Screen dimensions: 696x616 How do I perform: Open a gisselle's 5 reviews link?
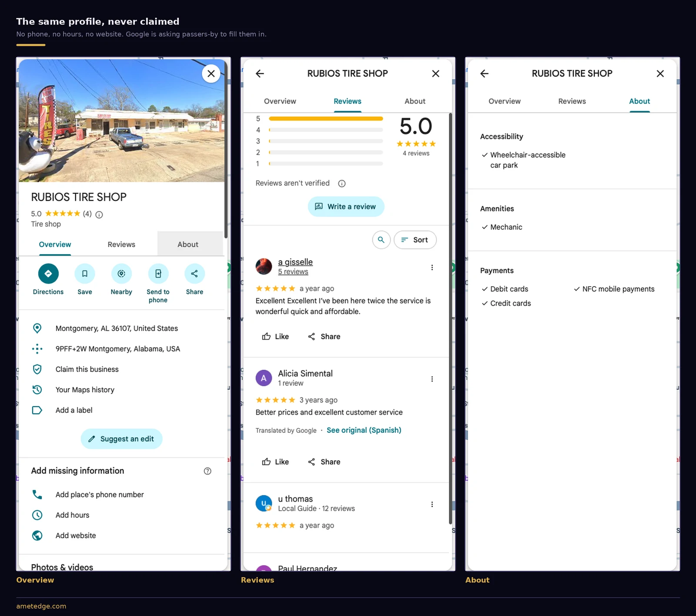293,272
